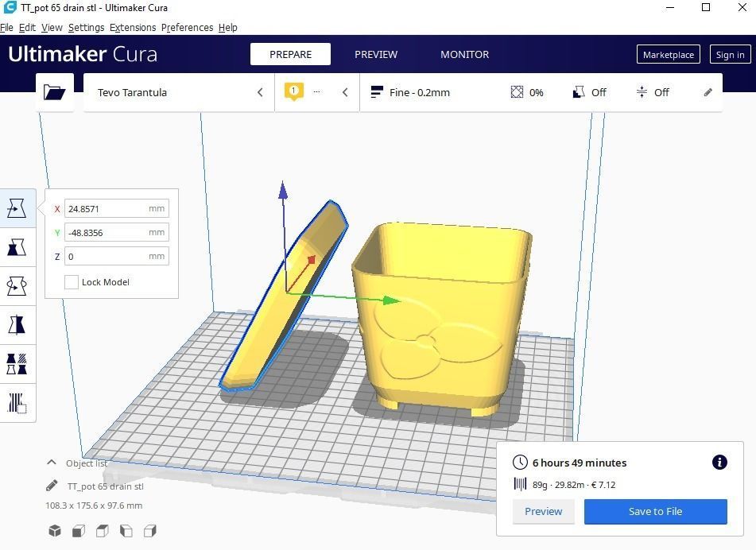Click the extruder 1 material icon

click(293, 91)
